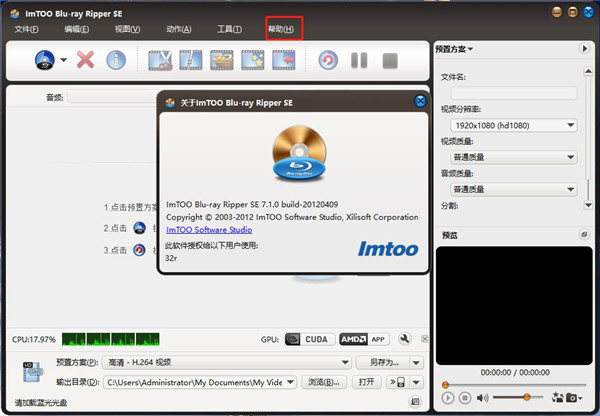Play the preview video
Screen dimensions: 600x416
coord(447,398)
